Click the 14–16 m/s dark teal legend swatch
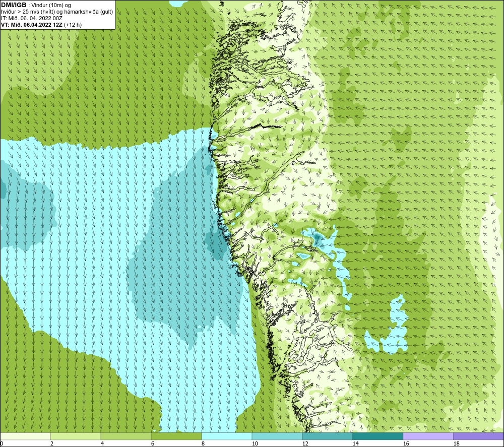504x447 pixels. pos(377,436)
